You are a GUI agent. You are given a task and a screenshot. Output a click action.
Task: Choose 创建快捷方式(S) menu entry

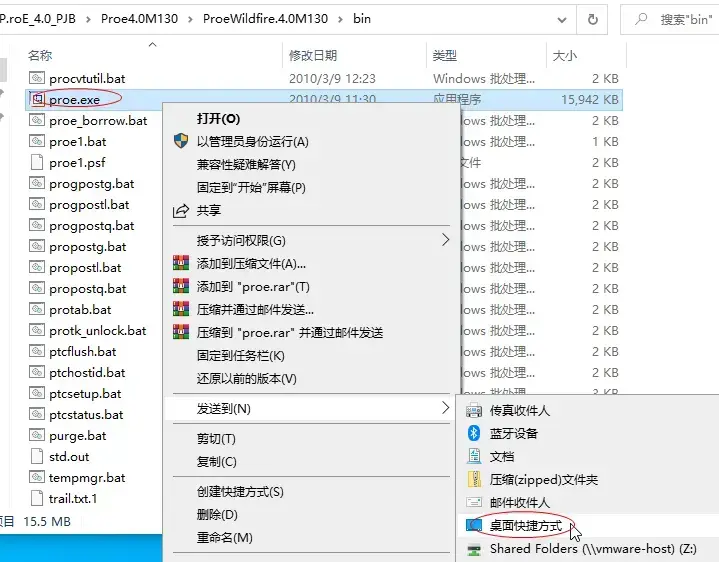pos(312,491)
